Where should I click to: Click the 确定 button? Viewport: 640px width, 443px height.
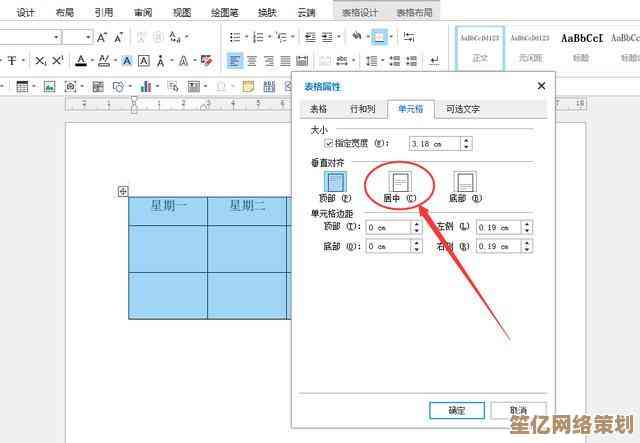pyautogui.click(x=456, y=410)
